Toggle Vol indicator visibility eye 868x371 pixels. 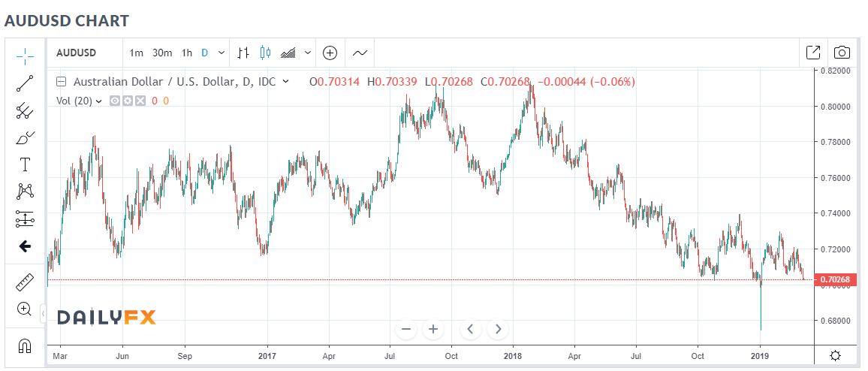pyautogui.click(x=115, y=101)
